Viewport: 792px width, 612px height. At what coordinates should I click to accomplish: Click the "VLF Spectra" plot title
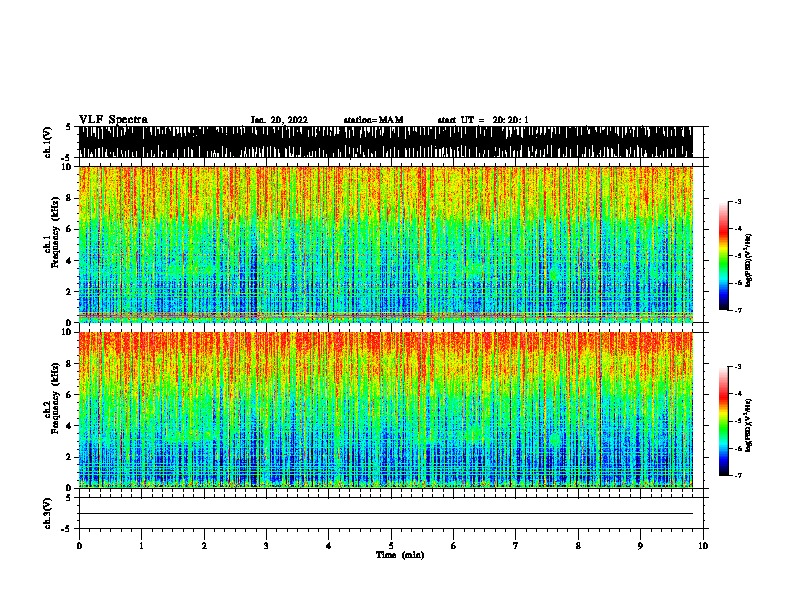point(113,120)
